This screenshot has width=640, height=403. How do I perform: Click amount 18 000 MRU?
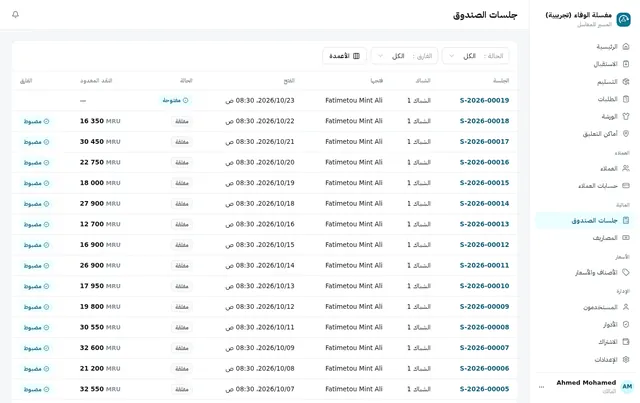(x=100, y=183)
